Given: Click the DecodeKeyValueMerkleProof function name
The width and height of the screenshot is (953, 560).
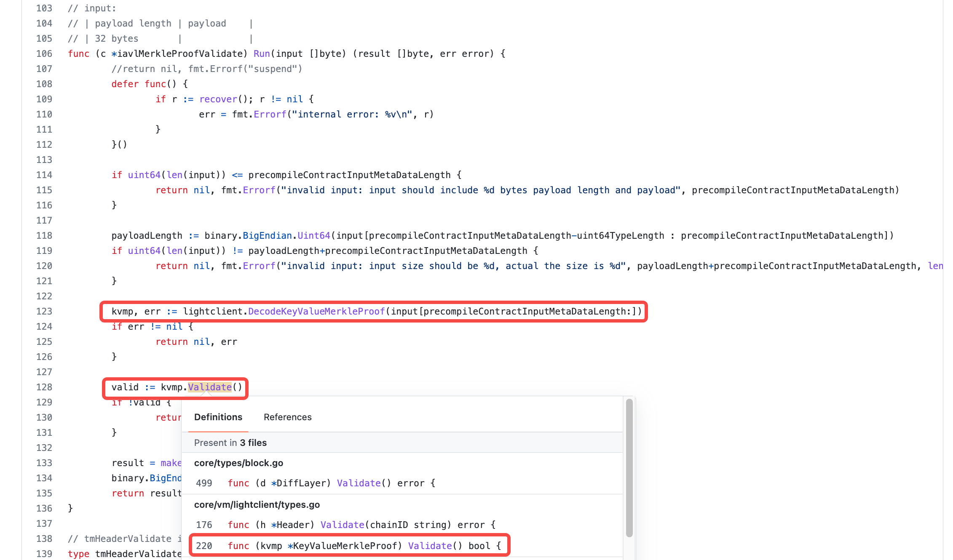Looking at the screenshot, I should [x=316, y=311].
